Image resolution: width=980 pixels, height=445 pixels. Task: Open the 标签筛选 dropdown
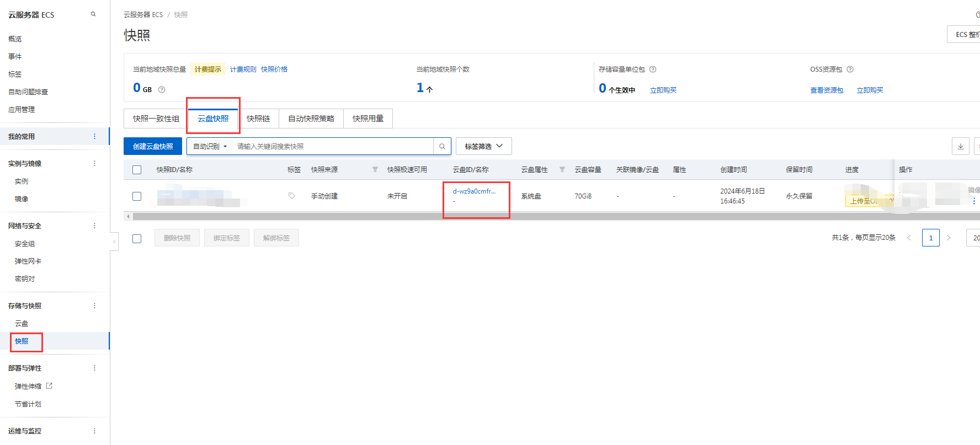coord(484,146)
